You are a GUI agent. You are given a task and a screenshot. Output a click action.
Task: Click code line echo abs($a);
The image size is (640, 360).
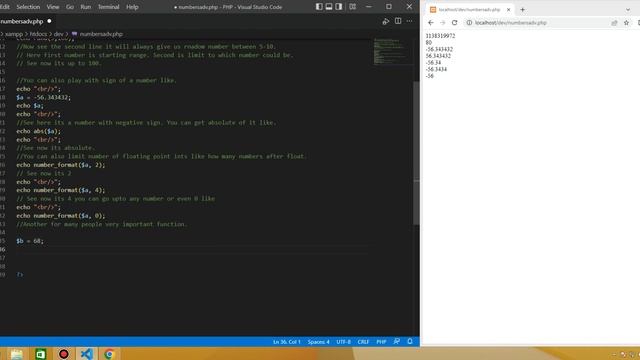[x=38, y=131]
